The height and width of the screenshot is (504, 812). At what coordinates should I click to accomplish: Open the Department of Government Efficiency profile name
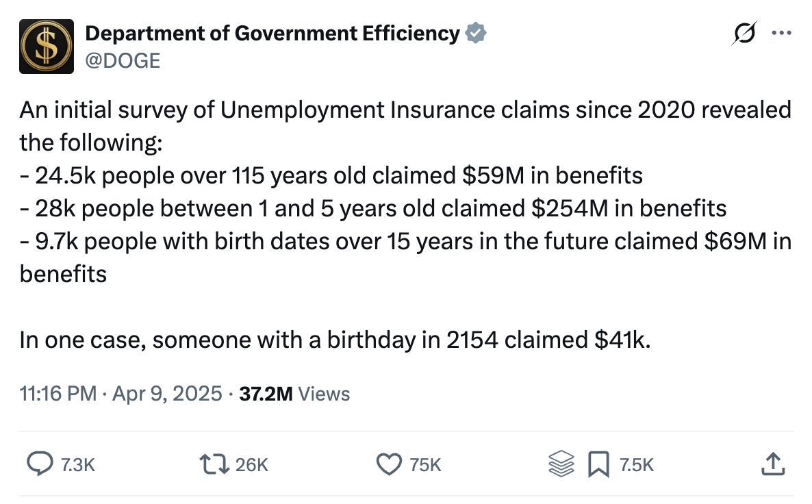click(272, 33)
